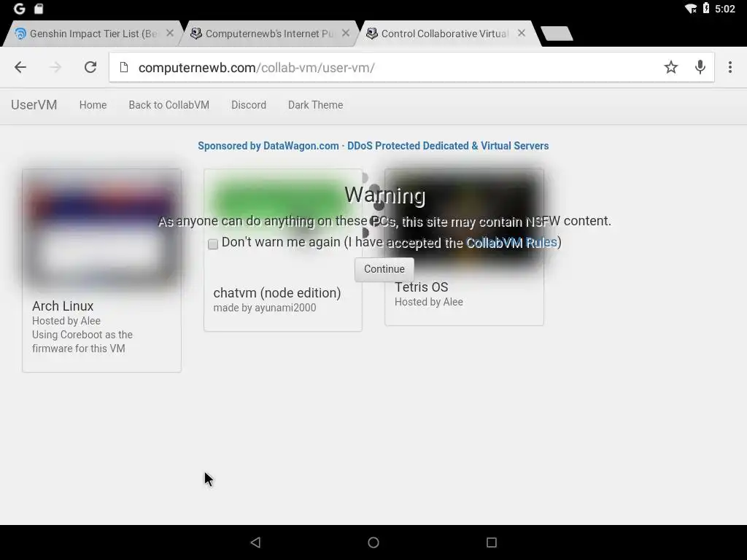Bookmark page with star icon
747x560 pixels.
[671, 67]
